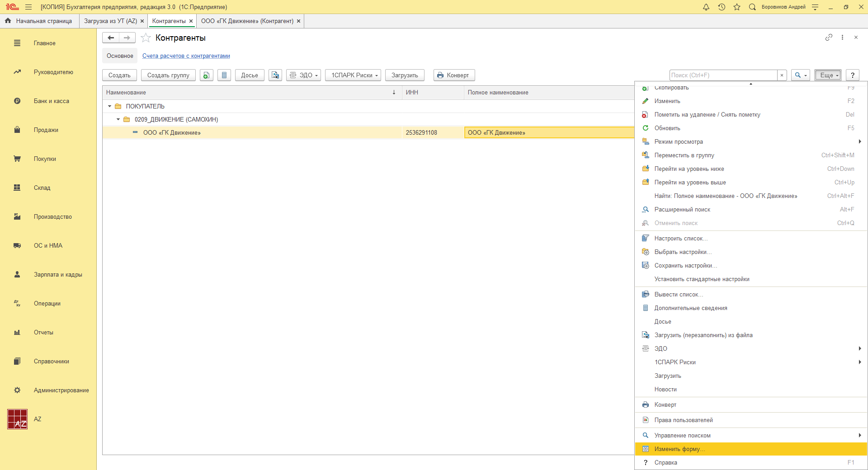The image size is (868, 470).
Task: Open the AZ subsystem icon
Action: [x=18, y=419]
